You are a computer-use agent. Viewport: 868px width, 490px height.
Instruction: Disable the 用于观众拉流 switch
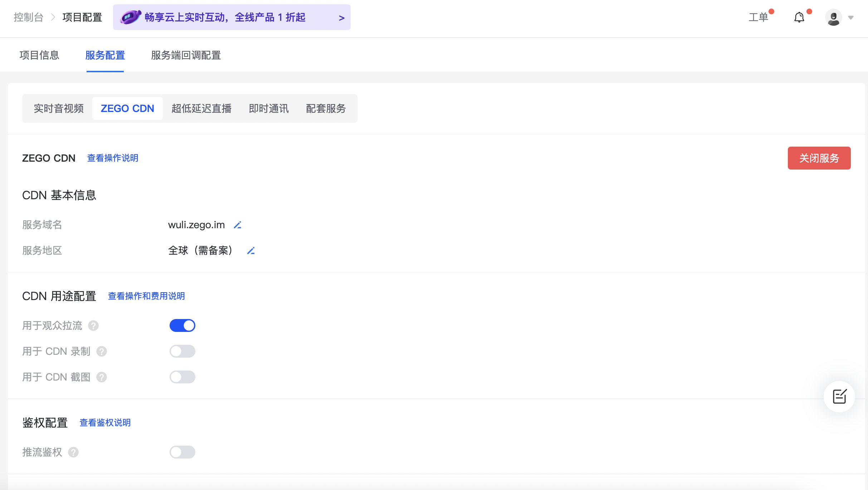tap(182, 325)
